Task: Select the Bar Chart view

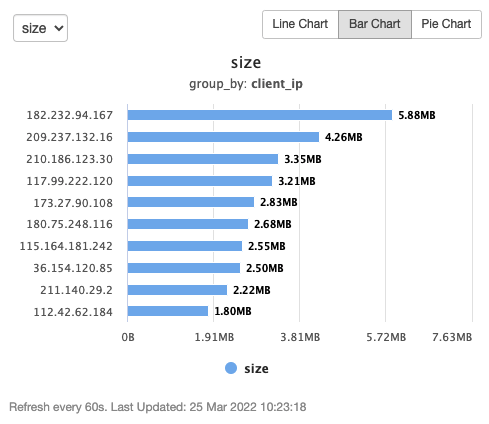Action: 375,24
